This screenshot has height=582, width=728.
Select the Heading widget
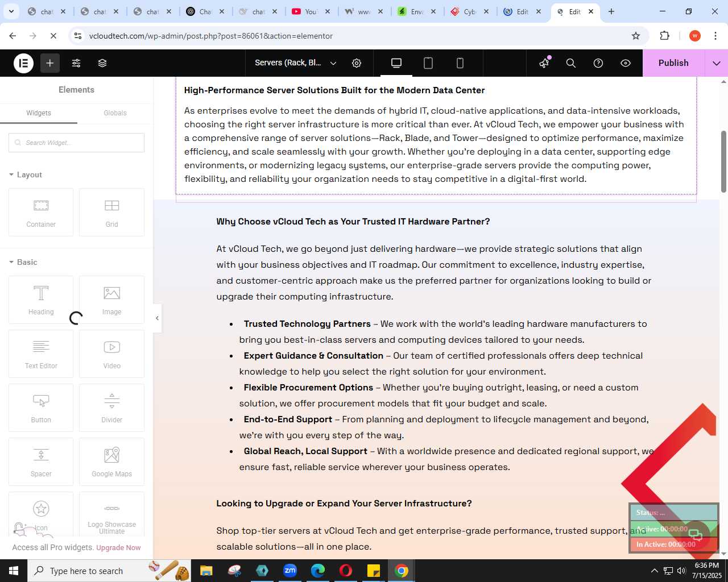[41, 300]
